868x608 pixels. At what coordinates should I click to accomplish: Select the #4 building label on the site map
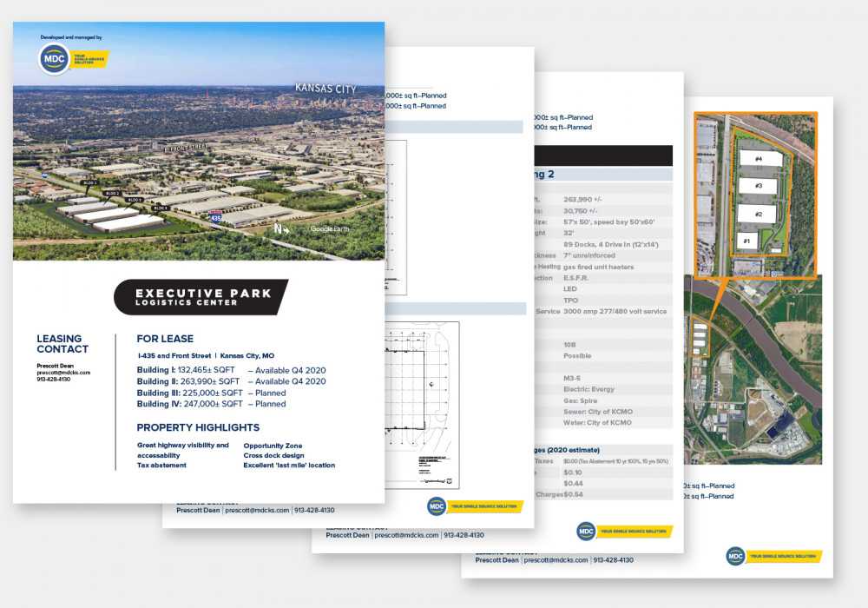[x=758, y=159]
